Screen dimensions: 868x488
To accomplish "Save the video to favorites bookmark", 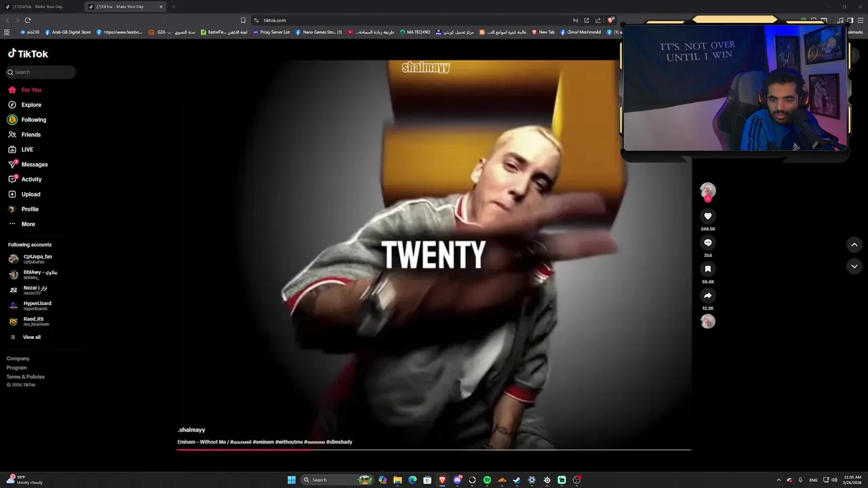I will click(708, 269).
